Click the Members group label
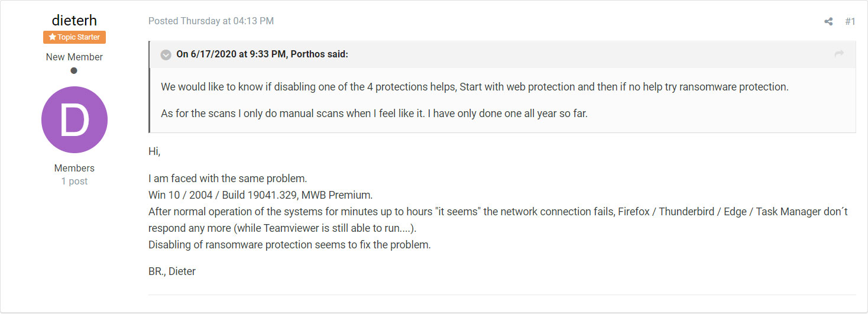 (75, 169)
